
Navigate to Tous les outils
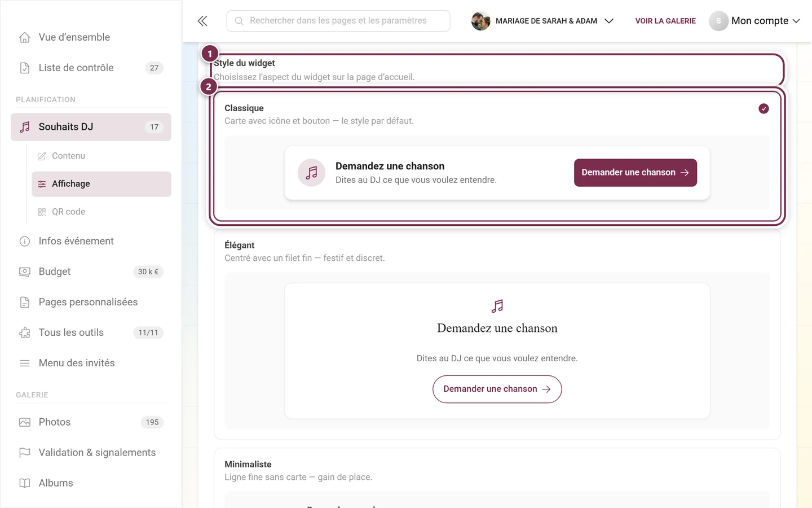[91, 332]
